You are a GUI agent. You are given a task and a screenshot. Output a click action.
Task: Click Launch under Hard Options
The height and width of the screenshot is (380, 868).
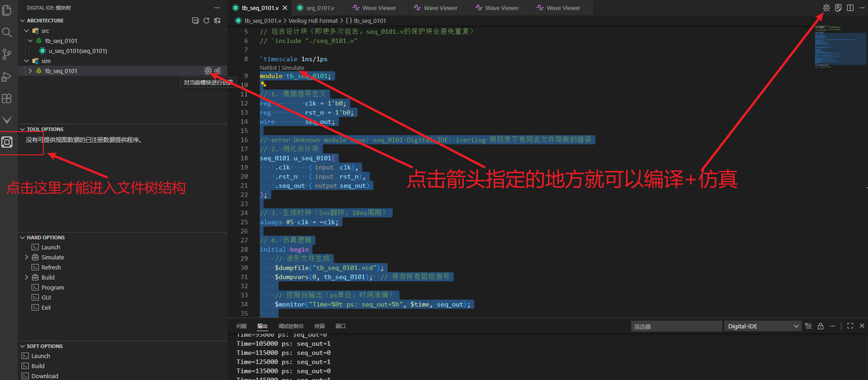pos(50,248)
